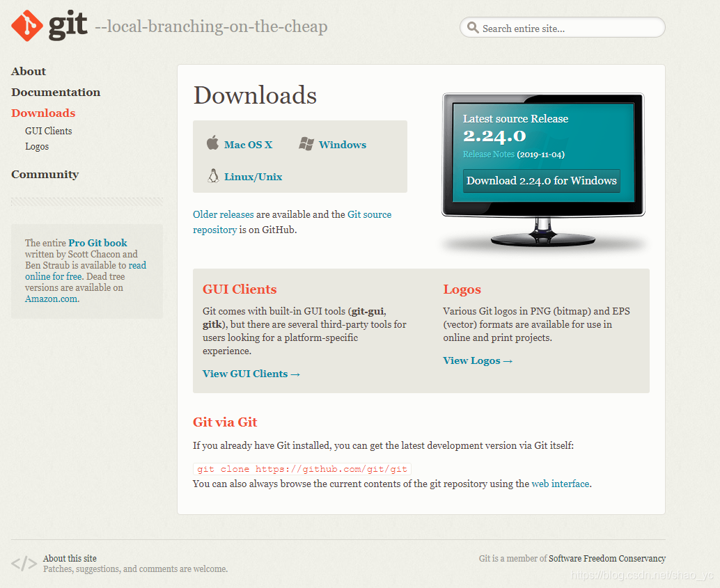Screen dimensions: 720x588
Task: Click the Windows flag icon
Action: [306, 143]
